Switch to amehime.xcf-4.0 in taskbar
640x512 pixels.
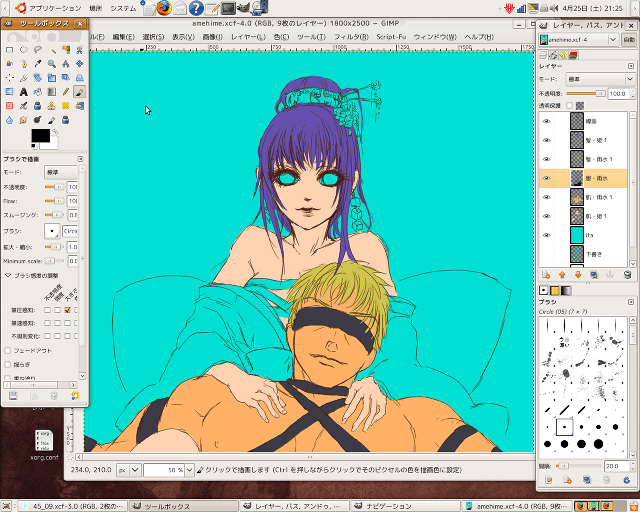tap(518, 506)
